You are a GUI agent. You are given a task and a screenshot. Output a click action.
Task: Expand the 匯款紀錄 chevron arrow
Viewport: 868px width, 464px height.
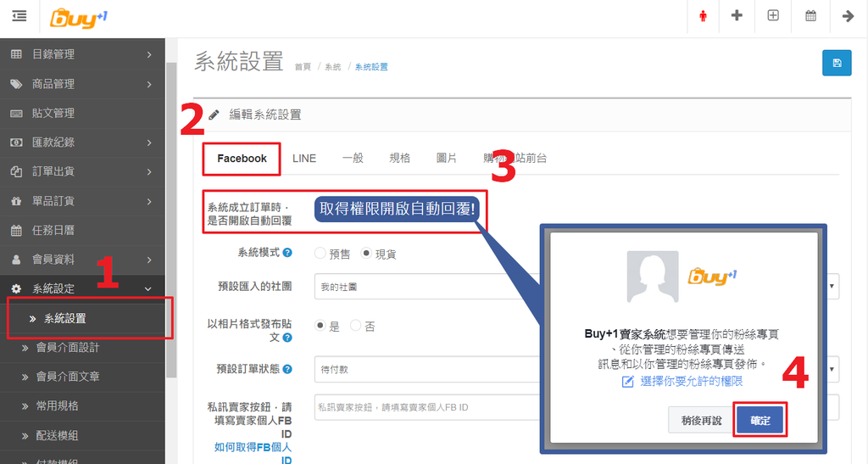coord(149,143)
